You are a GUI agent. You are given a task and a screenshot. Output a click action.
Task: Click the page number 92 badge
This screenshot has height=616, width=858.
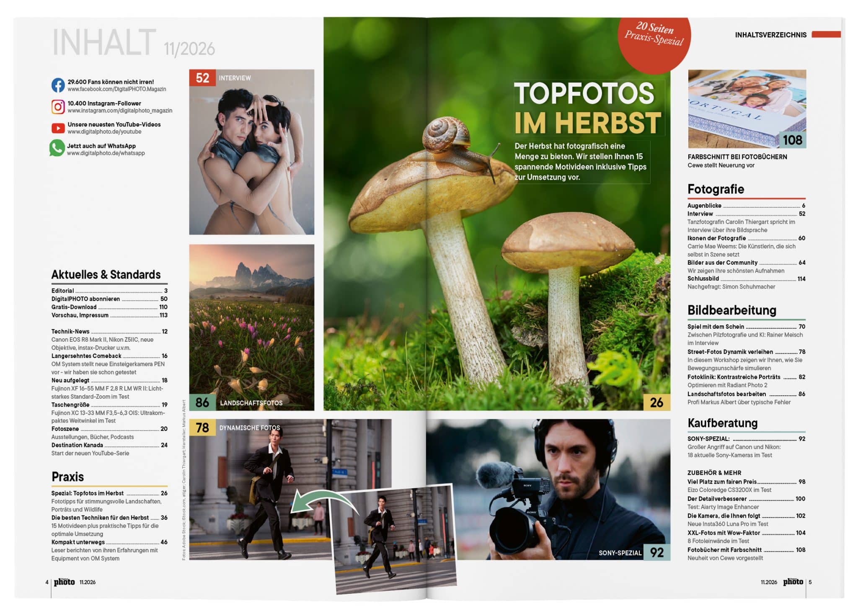656,552
